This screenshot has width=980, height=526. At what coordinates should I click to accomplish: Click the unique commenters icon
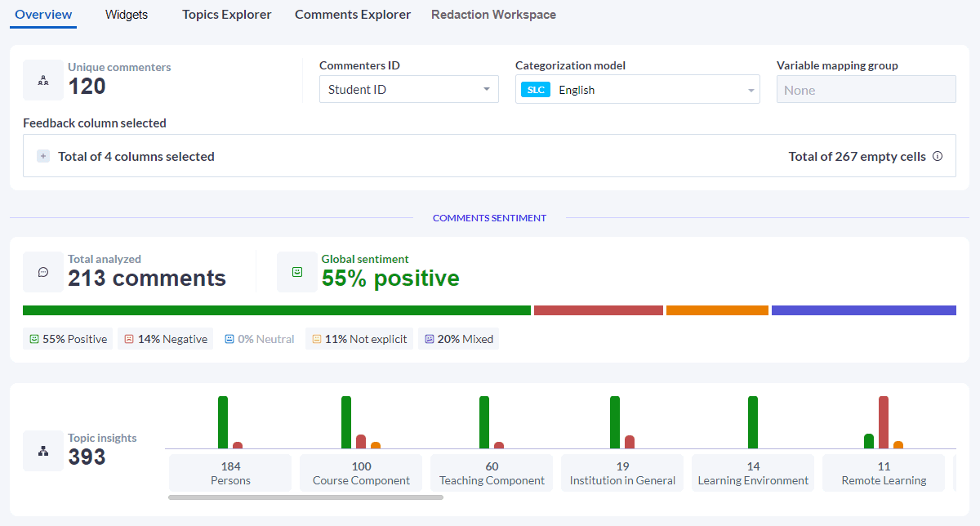(43, 80)
